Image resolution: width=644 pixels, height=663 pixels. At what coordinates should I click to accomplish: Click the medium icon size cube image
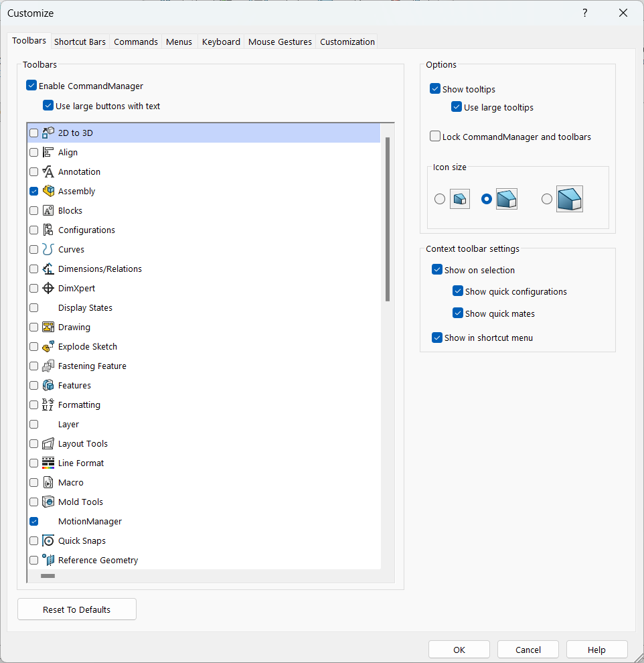507,199
